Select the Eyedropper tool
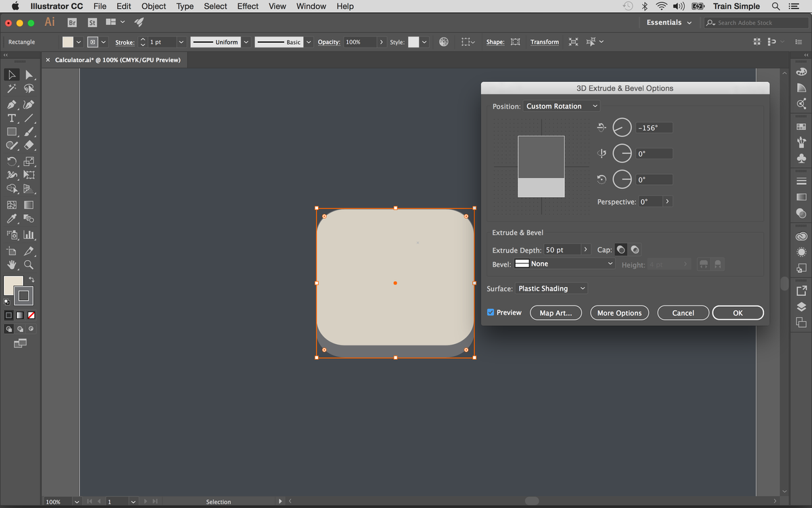812x508 pixels. 11,218
